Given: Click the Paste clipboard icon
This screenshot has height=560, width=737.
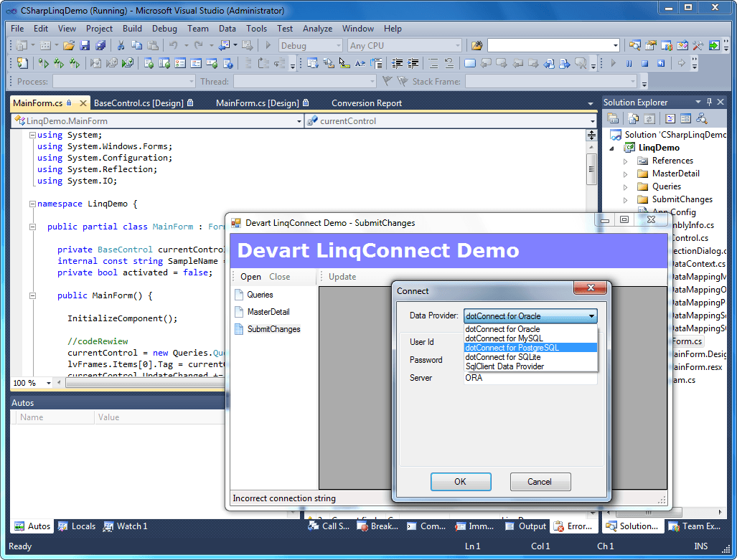Looking at the screenshot, I should (x=153, y=46).
